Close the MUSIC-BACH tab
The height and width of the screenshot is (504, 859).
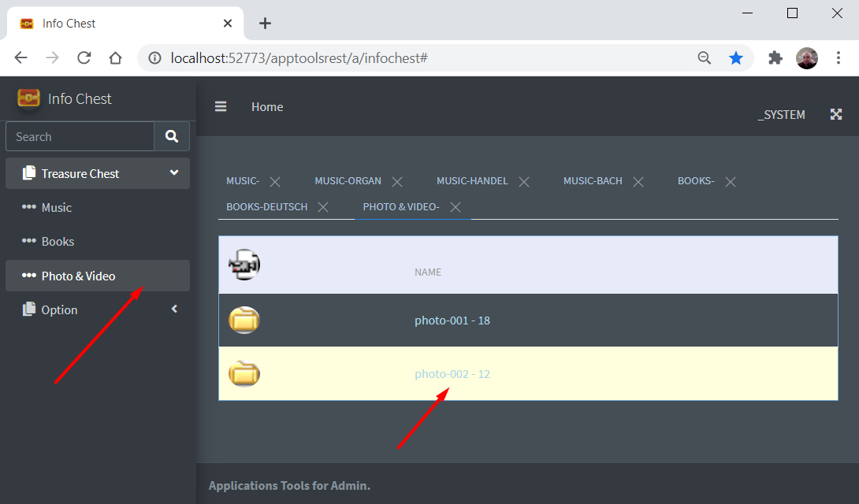(x=638, y=182)
